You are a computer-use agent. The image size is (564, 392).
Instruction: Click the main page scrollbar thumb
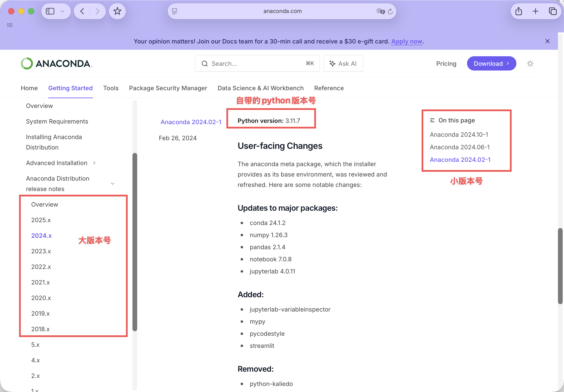pos(560,266)
